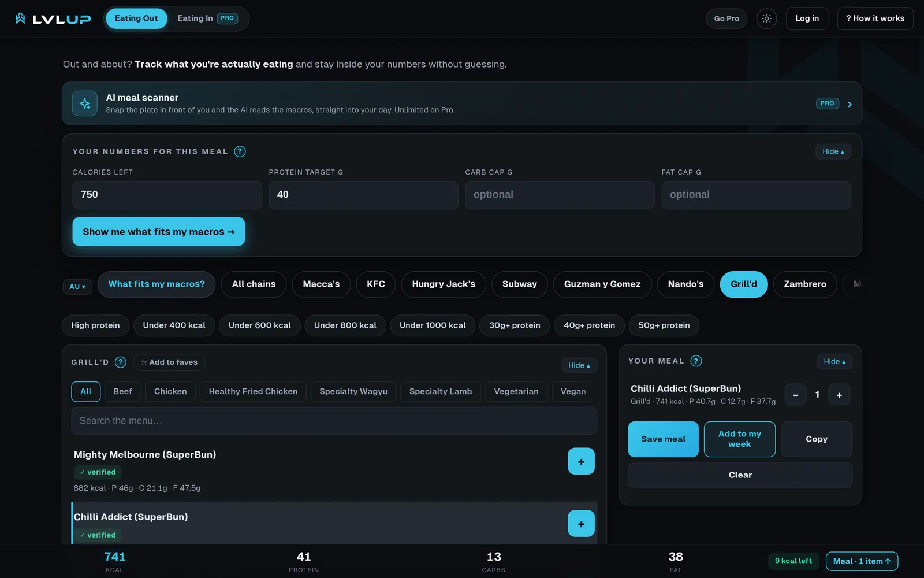Toggle Under 1000 kcal filter
This screenshot has height=578, width=924.
pos(433,325)
